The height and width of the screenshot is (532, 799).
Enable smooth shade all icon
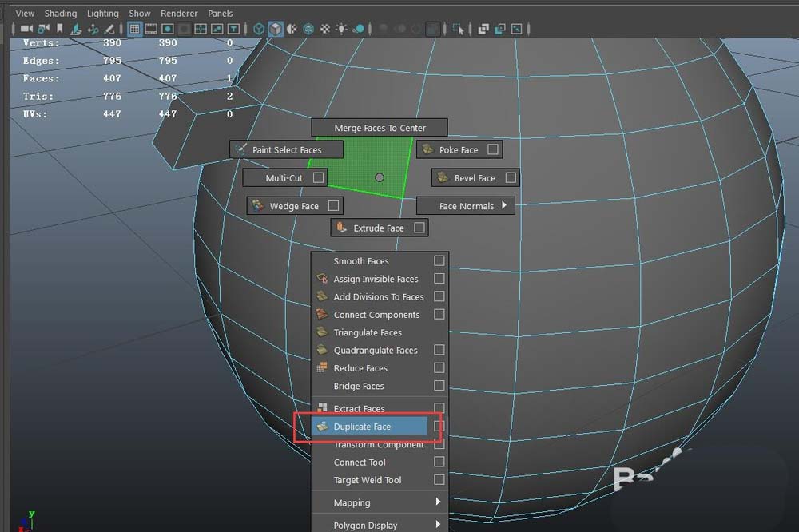(x=275, y=29)
